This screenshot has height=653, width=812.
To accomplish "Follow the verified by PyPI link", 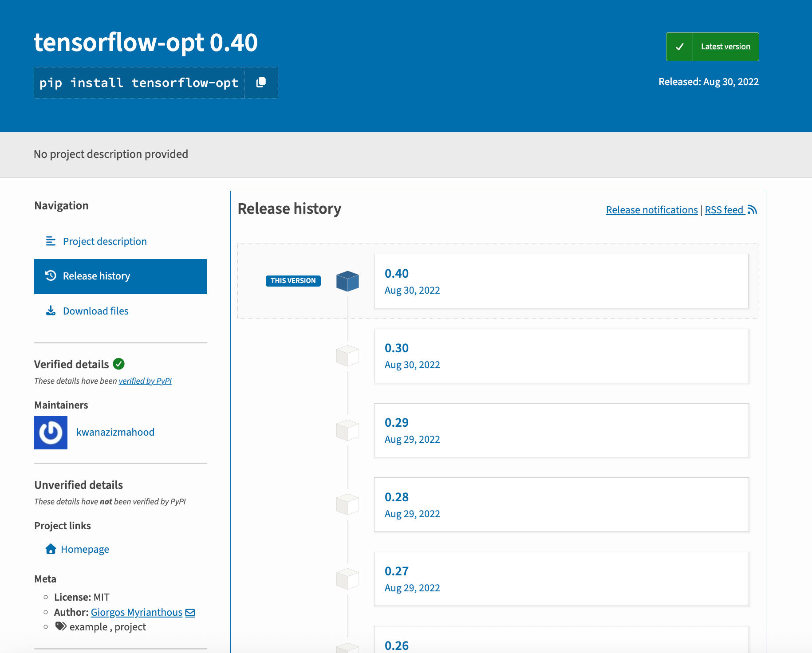I will pos(145,381).
